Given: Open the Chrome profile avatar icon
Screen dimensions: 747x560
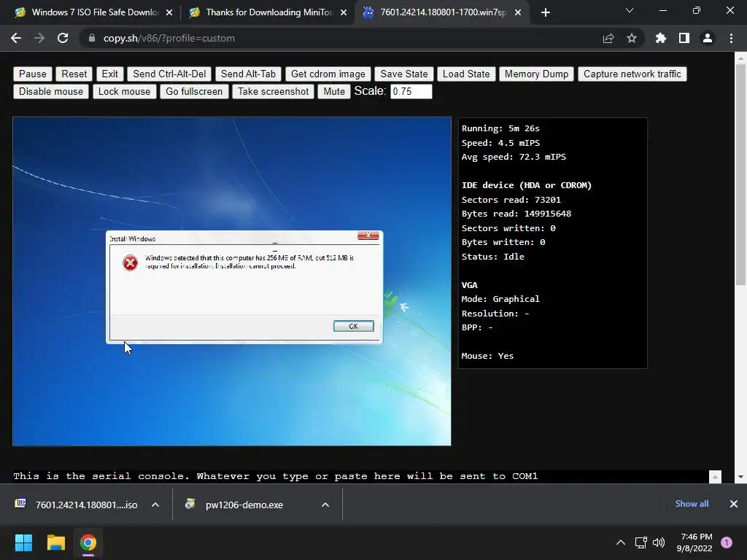Looking at the screenshot, I should pos(708,38).
